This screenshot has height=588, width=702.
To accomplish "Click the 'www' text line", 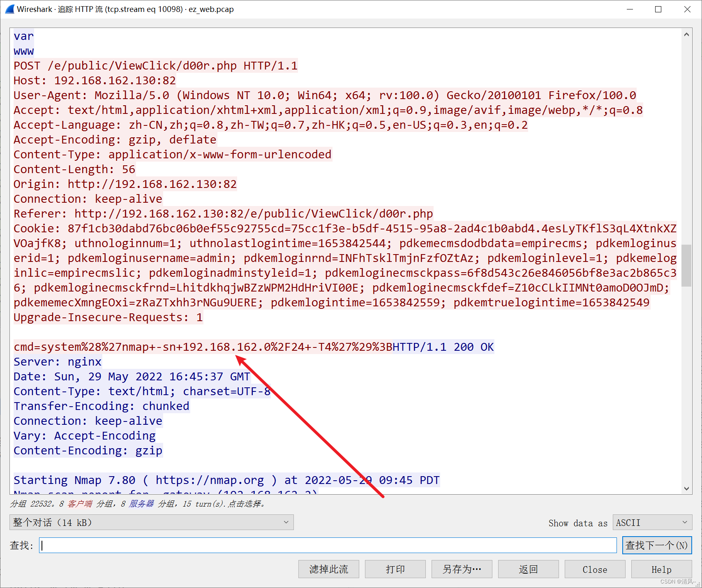I will (23, 51).
